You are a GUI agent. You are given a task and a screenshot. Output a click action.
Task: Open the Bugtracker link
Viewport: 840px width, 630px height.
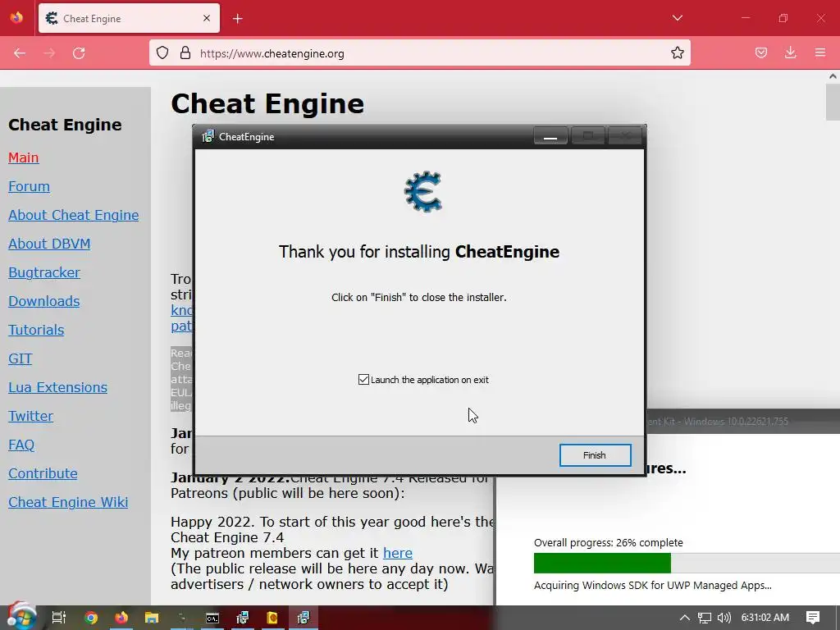pos(44,272)
